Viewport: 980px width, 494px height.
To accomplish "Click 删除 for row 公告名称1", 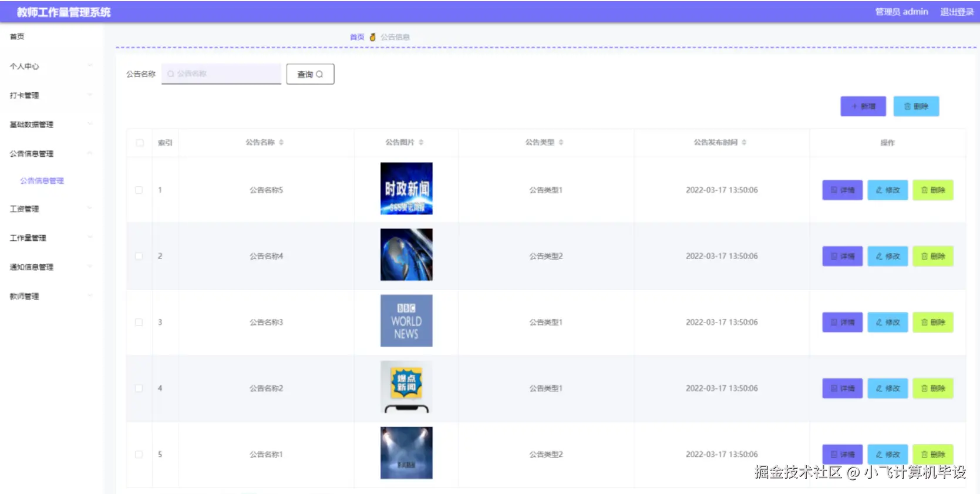I will (x=932, y=454).
